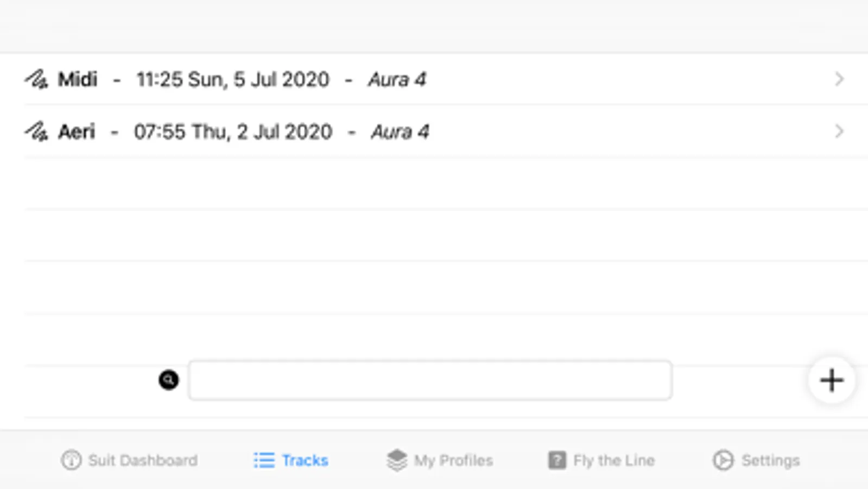The width and height of the screenshot is (868, 489).
Task: Open the Settings tab label
Action: click(770, 460)
